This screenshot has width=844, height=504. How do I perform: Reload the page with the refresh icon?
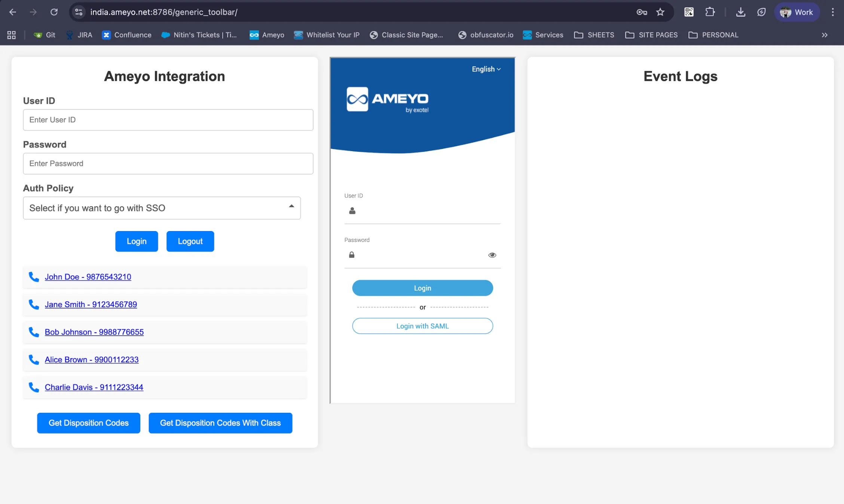[54, 12]
